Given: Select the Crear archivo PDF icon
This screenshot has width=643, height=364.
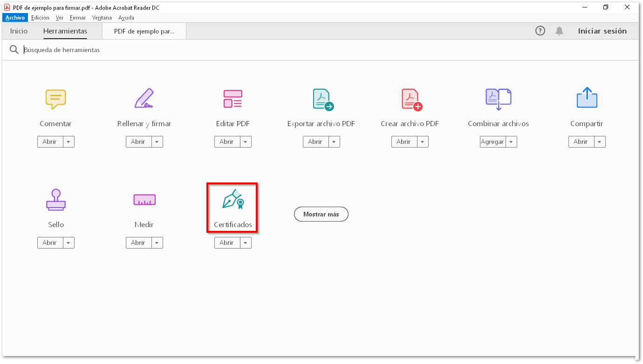Looking at the screenshot, I should click(411, 99).
